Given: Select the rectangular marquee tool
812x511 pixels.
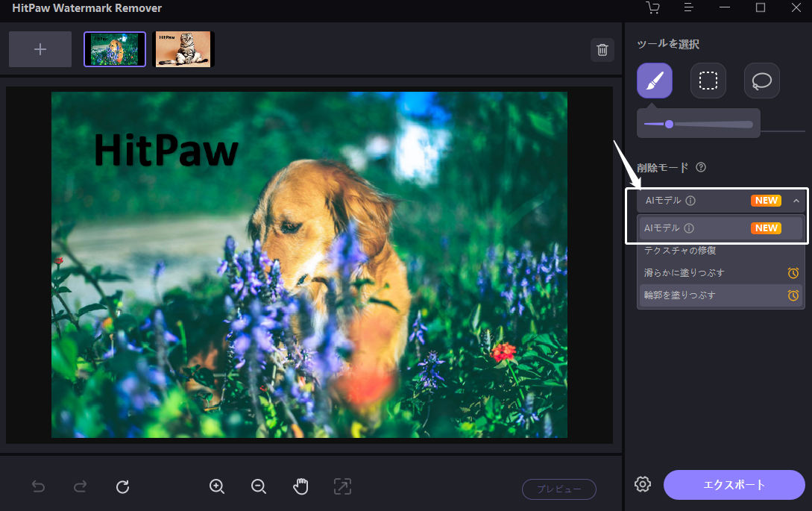Looking at the screenshot, I should 708,81.
